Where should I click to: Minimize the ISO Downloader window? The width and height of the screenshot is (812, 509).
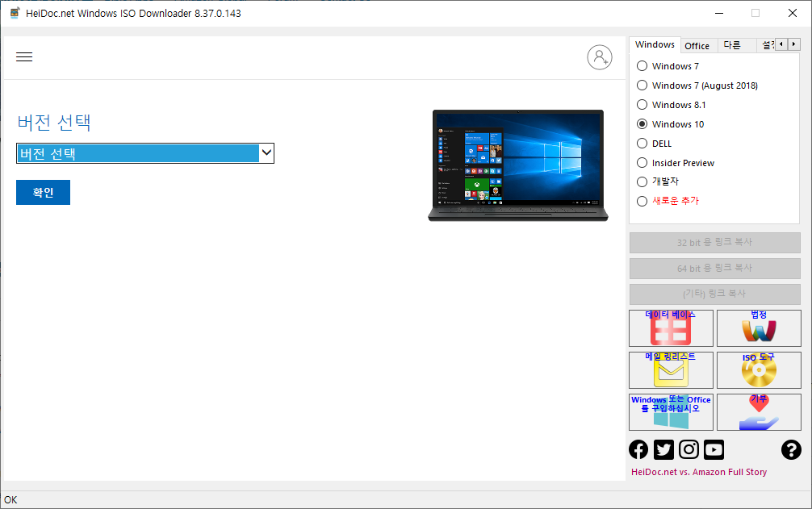(719, 13)
